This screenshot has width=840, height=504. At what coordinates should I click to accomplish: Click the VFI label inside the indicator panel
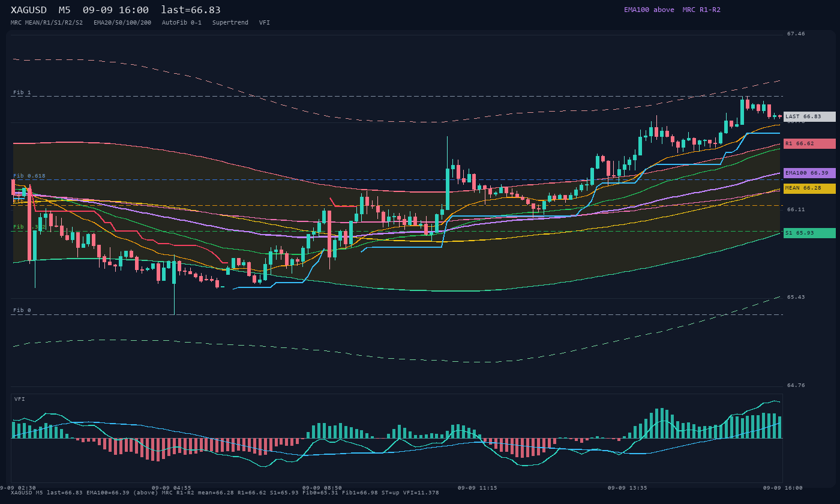20,399
